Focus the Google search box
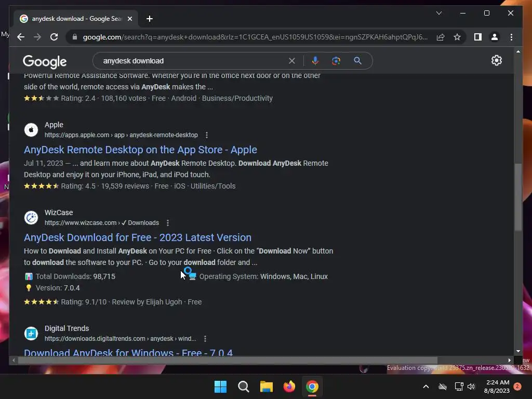Viewport: 532px width, 399px height. [193, 61]
